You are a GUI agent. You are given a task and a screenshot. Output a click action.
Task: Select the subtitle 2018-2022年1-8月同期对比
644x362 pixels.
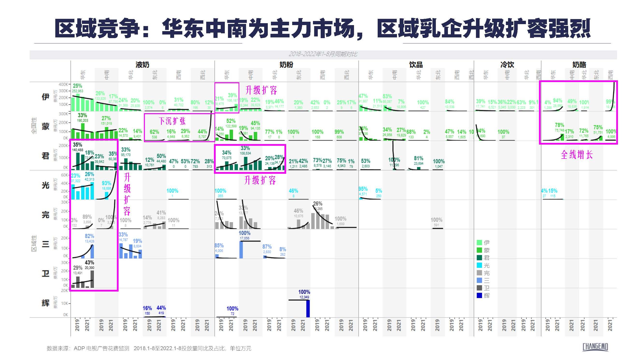point(323,54)
